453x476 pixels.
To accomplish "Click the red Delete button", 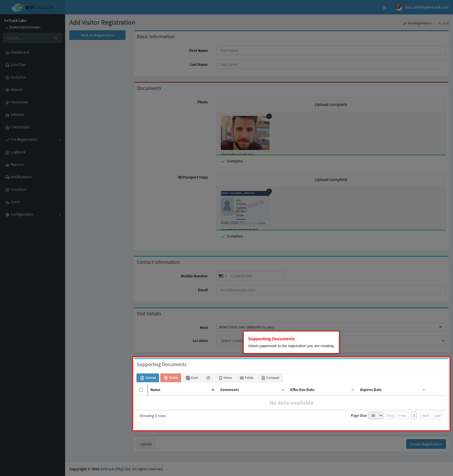I will pyautogui.click(x=171, y=378).
